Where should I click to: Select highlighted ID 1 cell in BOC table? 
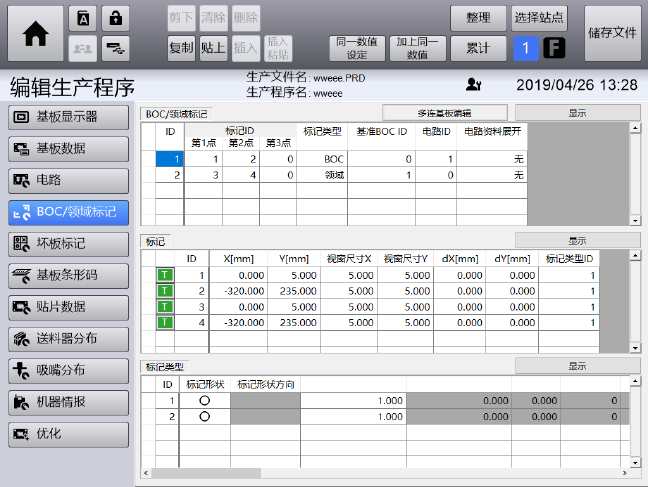pos(169,159)
